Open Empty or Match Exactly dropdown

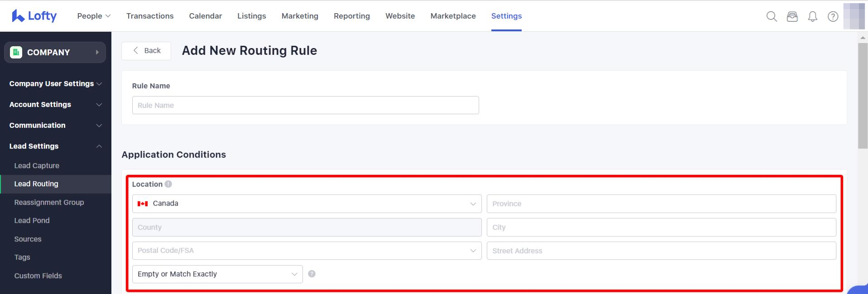click(217, 274)
